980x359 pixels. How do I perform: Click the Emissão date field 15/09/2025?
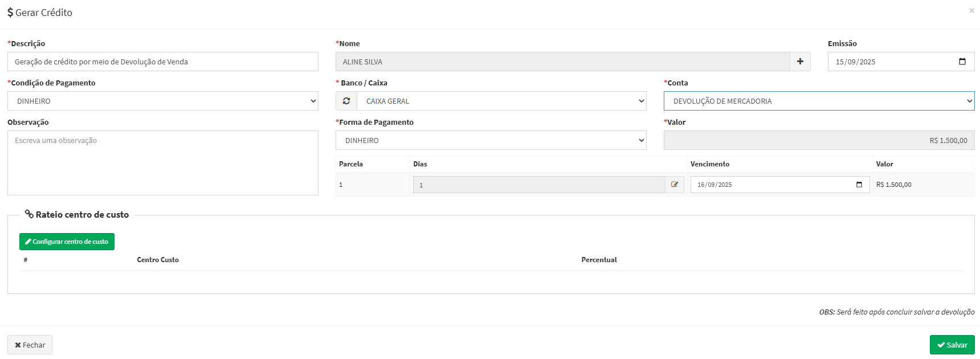[x=889, y=62]
